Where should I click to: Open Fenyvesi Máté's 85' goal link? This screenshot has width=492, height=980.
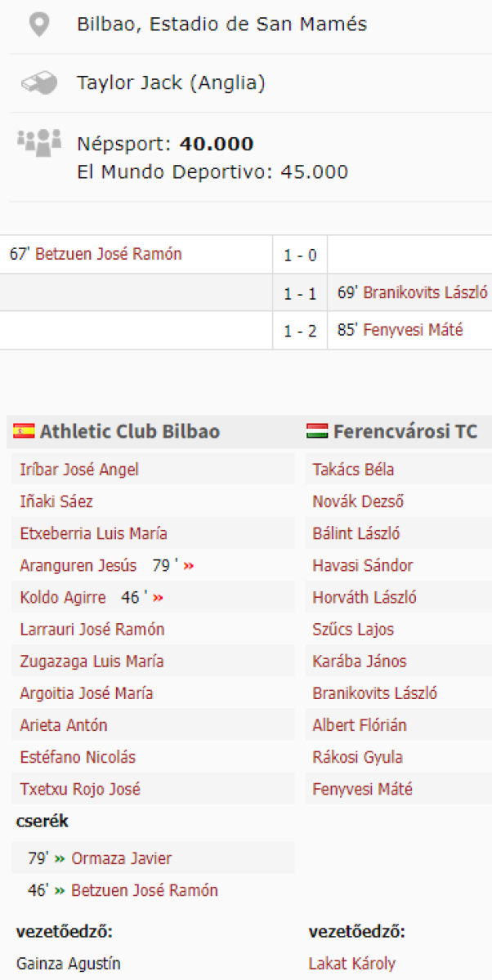(413, 330)
